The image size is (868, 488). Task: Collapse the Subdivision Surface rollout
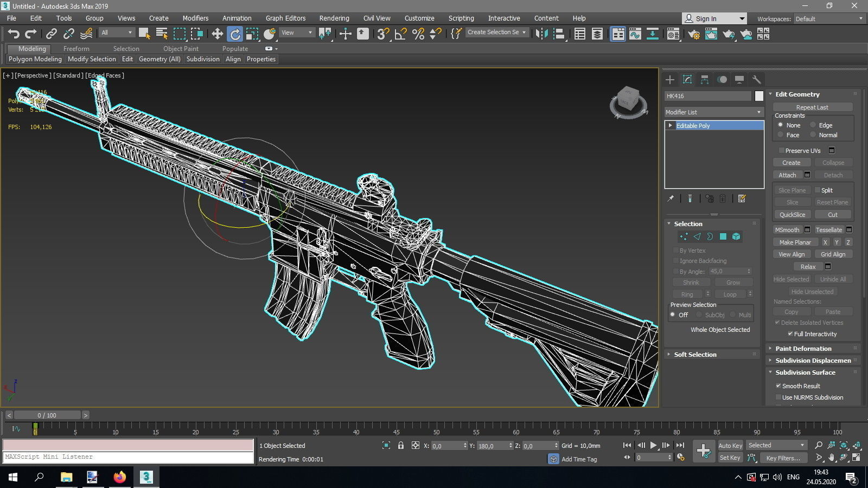click(x=770, y=373)
